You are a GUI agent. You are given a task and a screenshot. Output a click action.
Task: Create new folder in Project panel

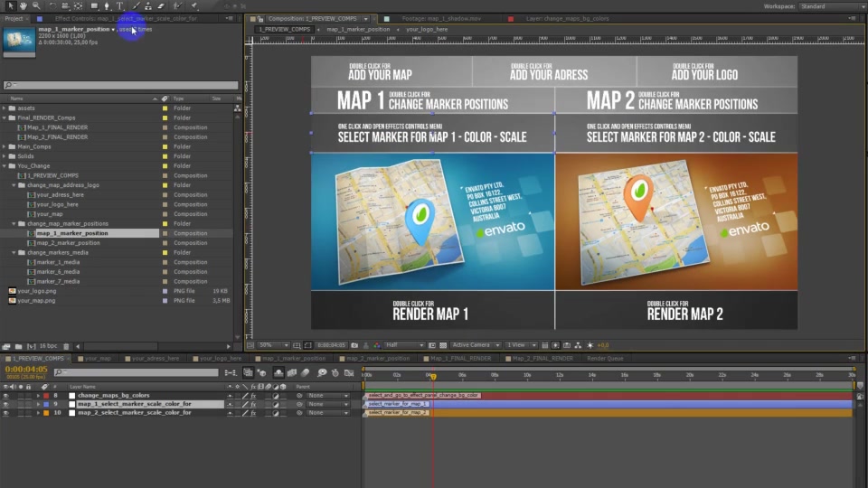tap(18, 346)
